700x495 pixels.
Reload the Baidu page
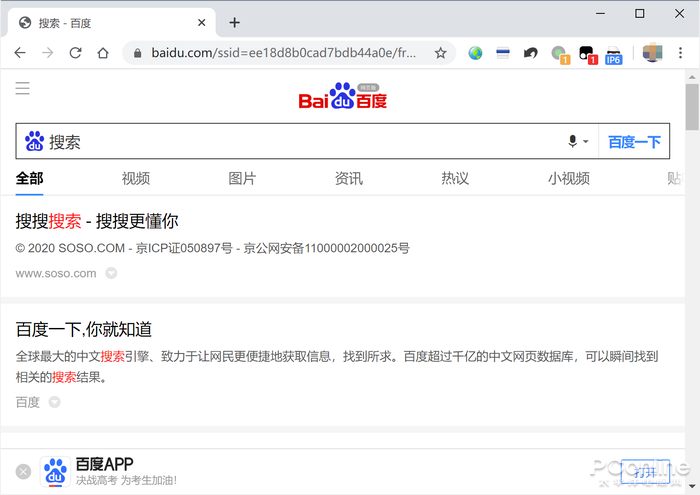point(75,53)
